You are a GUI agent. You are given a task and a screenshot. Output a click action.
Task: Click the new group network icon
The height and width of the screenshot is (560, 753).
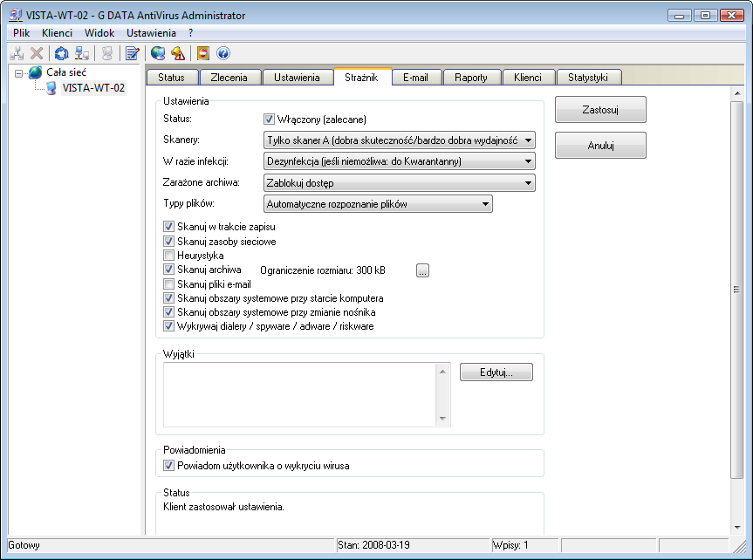coord(17,53)
